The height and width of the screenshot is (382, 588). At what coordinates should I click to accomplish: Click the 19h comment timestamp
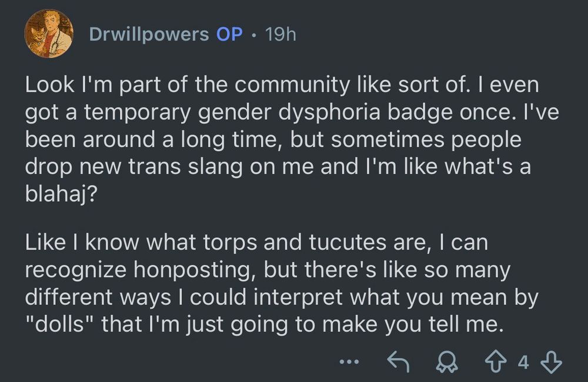pyautogui.click(x=280, y=34)
